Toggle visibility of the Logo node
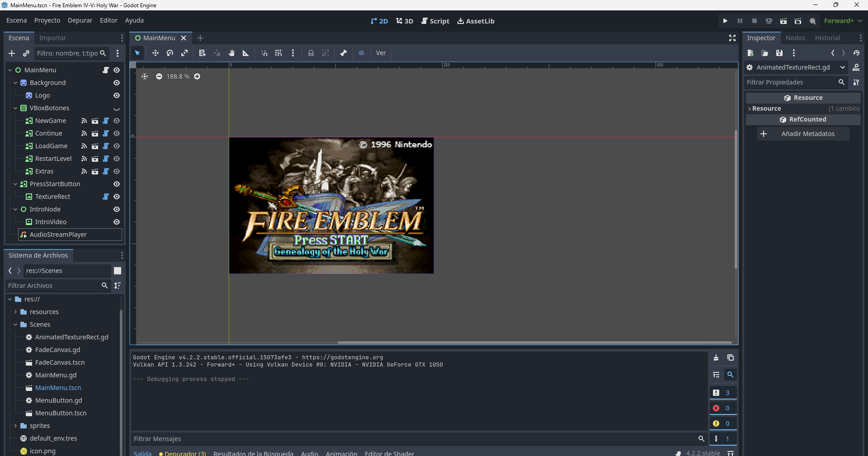 [x=116, y=95]
